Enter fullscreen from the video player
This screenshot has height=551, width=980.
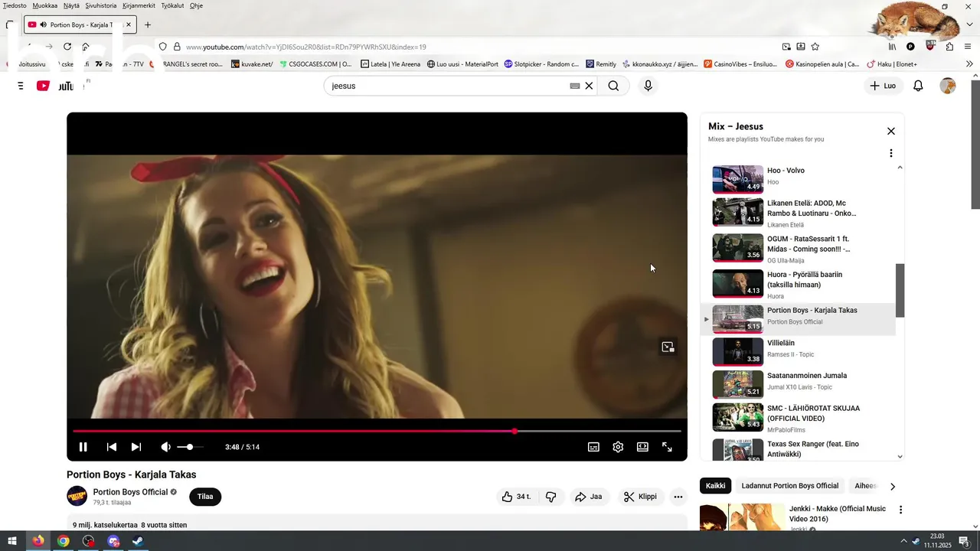pos(667,447)
